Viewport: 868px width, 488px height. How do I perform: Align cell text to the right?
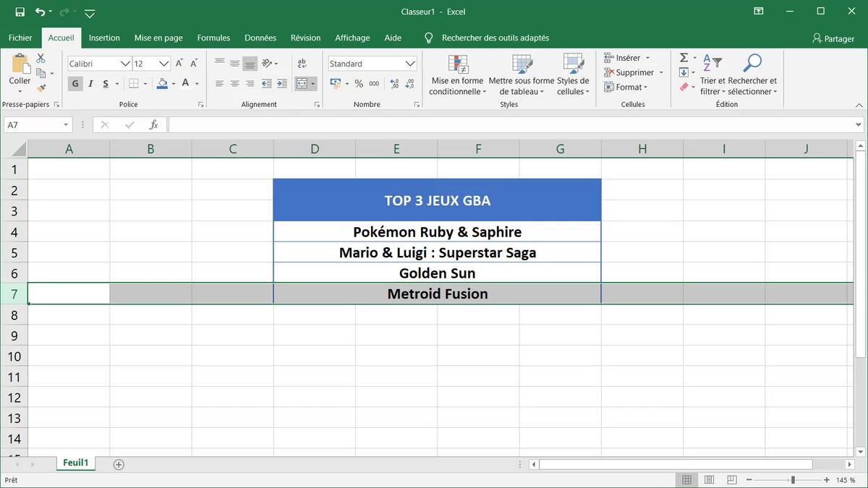(x=250, y=84)
